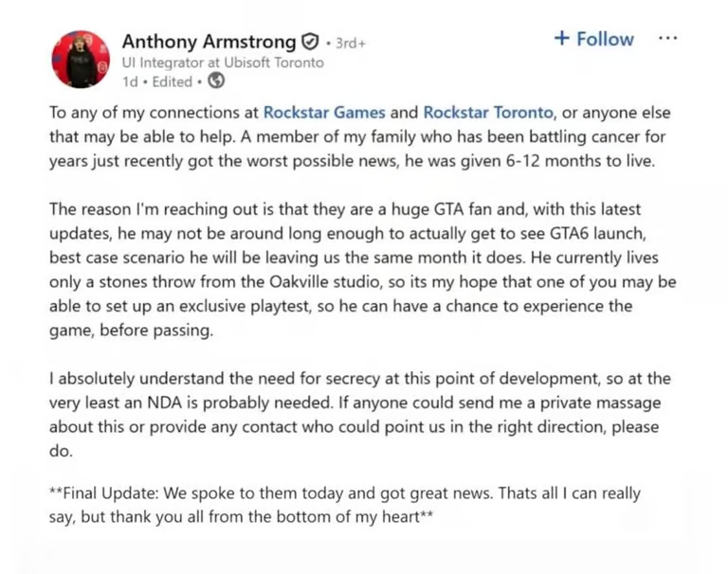Viewport: 728px width, 574px height.
Task: Open the Rockstar Toronto company link
Action: click(x=488, y=112)
